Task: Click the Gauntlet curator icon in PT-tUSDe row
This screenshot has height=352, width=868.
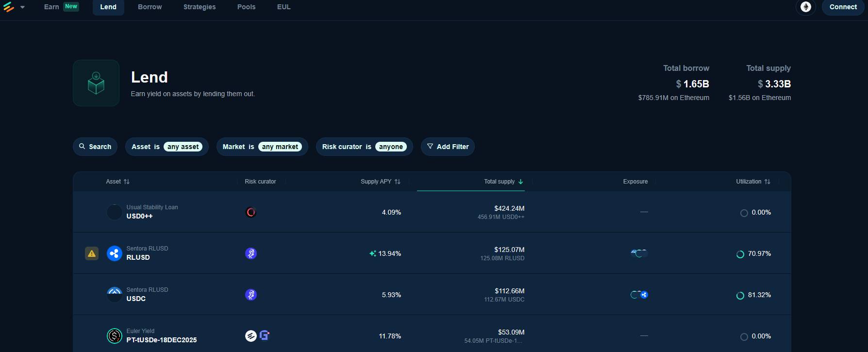Action: click(265, 335)
